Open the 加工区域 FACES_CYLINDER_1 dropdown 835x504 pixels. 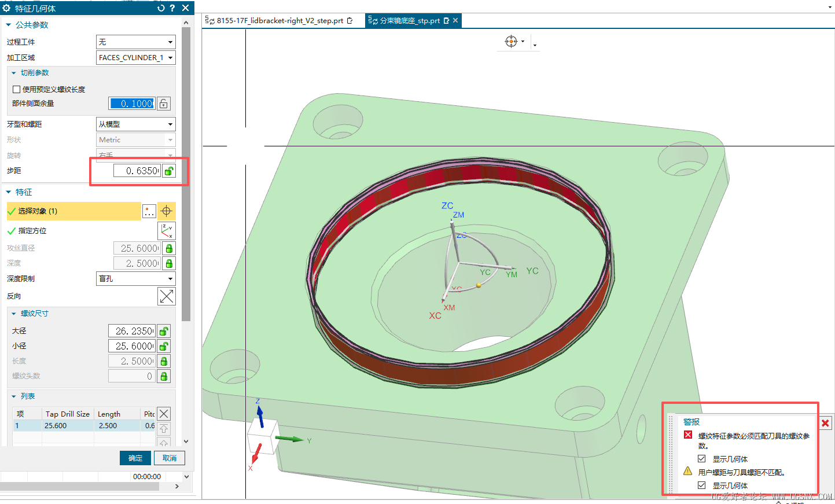170,58
